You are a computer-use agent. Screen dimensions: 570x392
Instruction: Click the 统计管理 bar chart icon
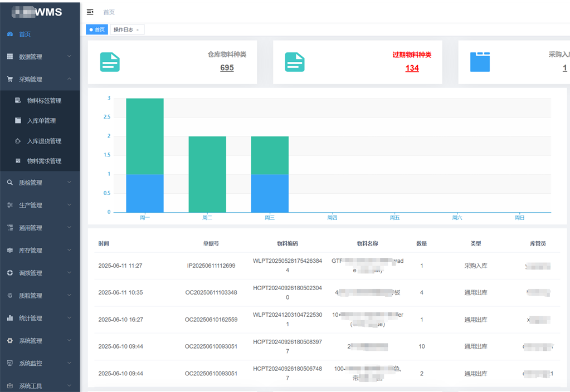(x=9, y=318)
